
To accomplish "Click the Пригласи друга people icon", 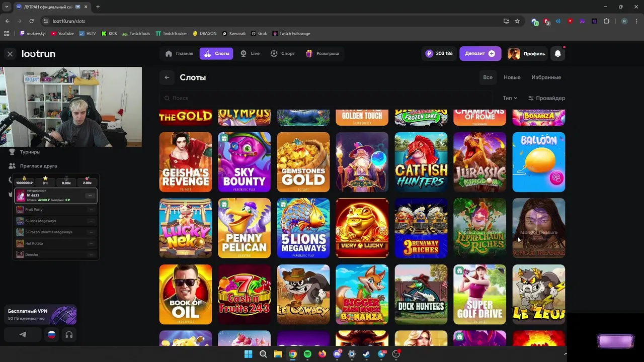I will click(x=12, y=166).
